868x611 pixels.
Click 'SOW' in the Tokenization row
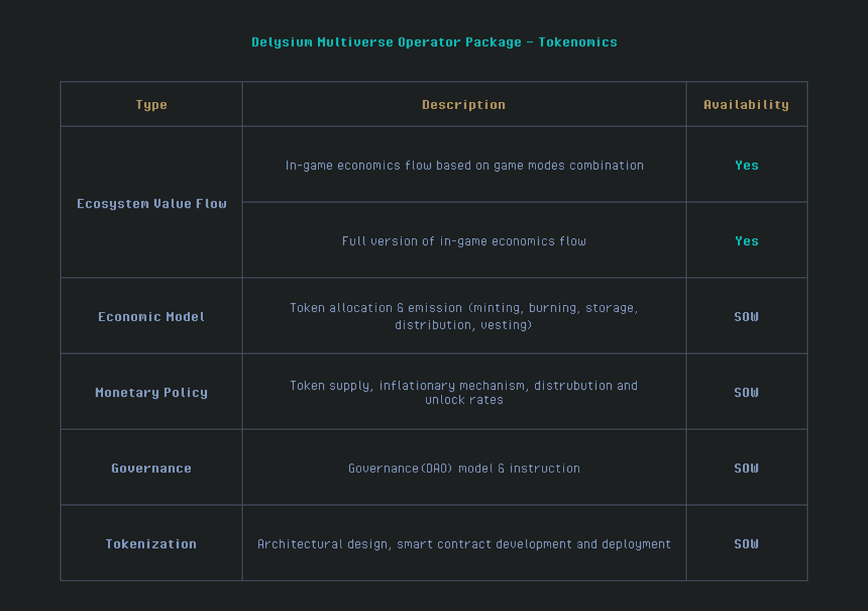[x=746, y=544]
